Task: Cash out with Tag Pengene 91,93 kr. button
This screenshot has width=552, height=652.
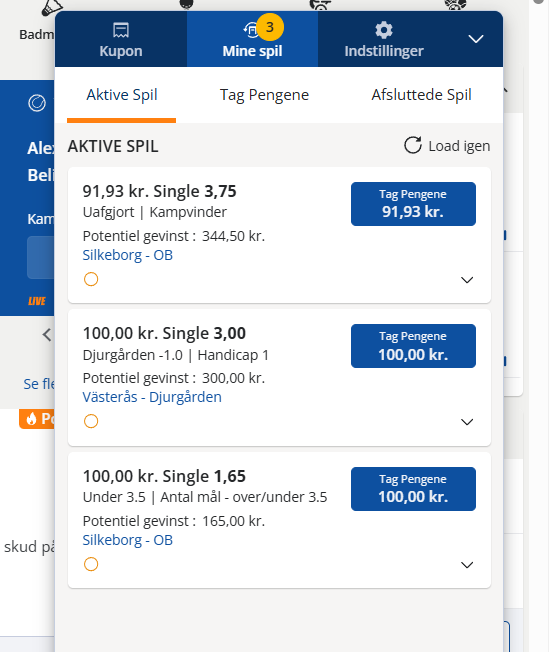Action: (413, 204)
